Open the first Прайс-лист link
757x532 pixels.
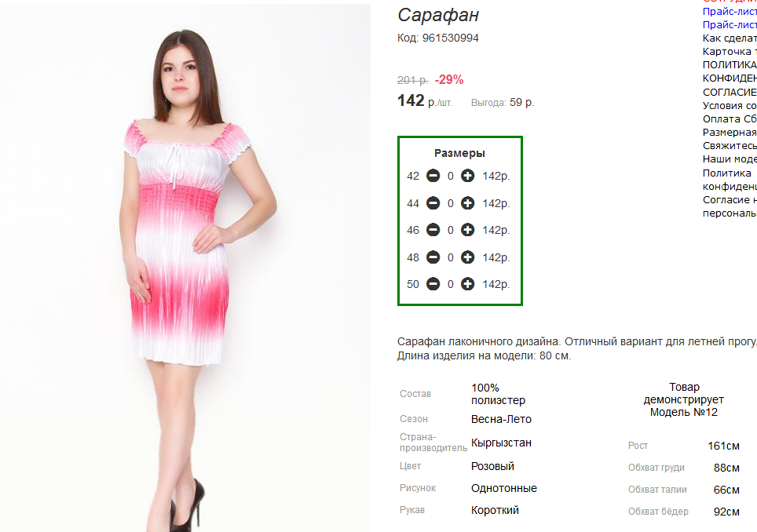click(730, 12)
